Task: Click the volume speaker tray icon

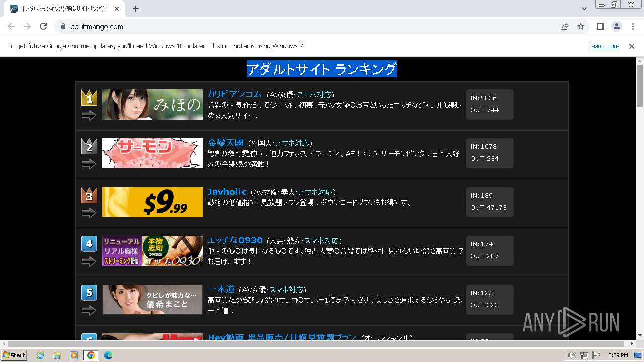Action: 572,355
